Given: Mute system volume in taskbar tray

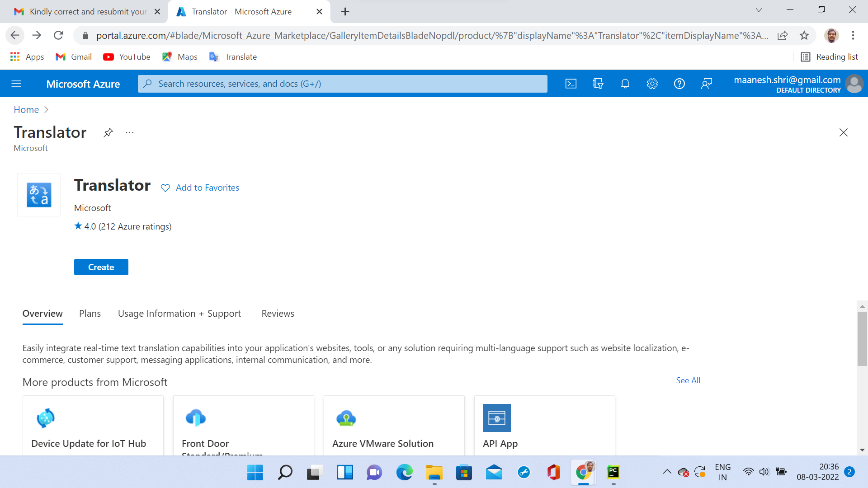Looking at the screenshot, I should 764,471.
